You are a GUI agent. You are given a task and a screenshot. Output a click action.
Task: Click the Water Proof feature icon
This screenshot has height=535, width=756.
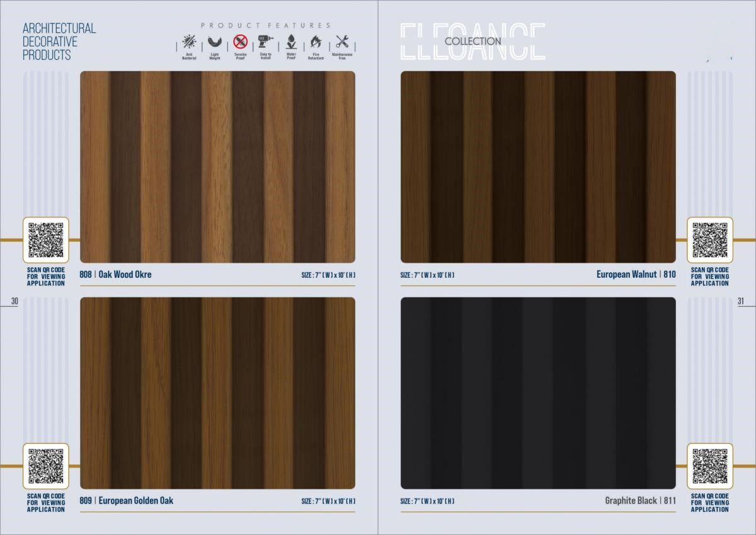[x=291, y=42]
